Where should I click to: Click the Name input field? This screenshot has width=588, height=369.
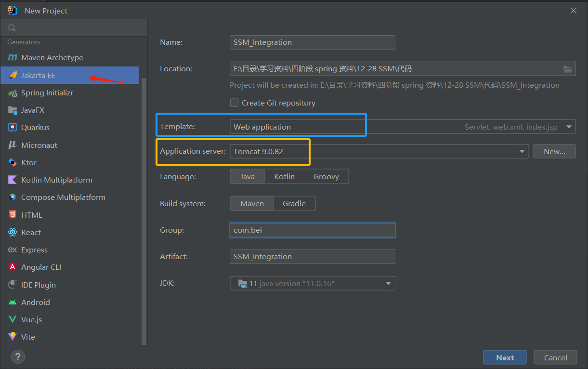coord(313,42)
